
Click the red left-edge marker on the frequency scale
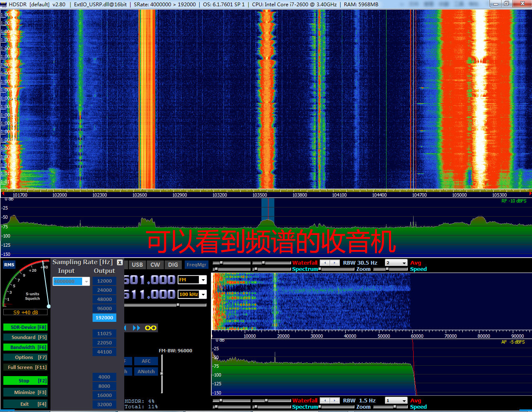click(x=3, y=194)
